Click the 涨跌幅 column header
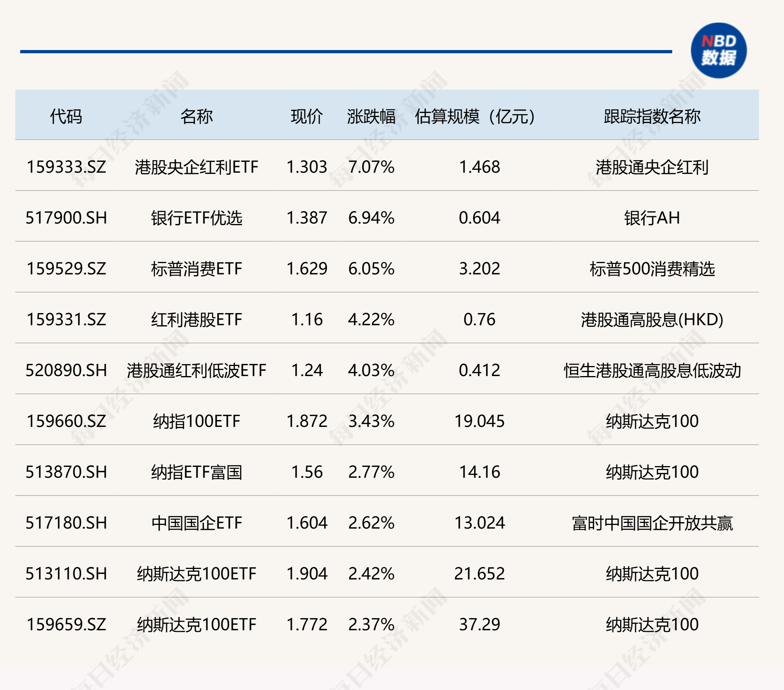This screenshot has width=784, height=690. click(371, 117)
